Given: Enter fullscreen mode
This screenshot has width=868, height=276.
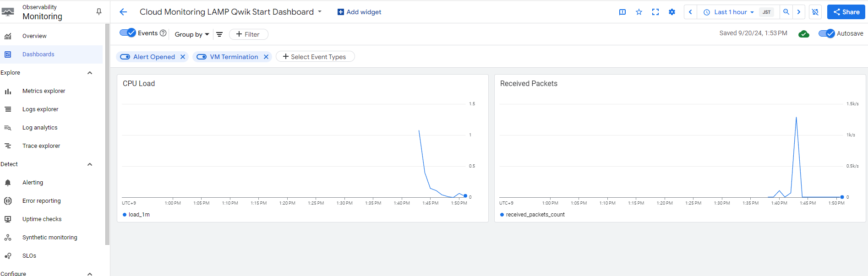Looking at the screenshot, I should pyautogui.click(x=655, y=12).
